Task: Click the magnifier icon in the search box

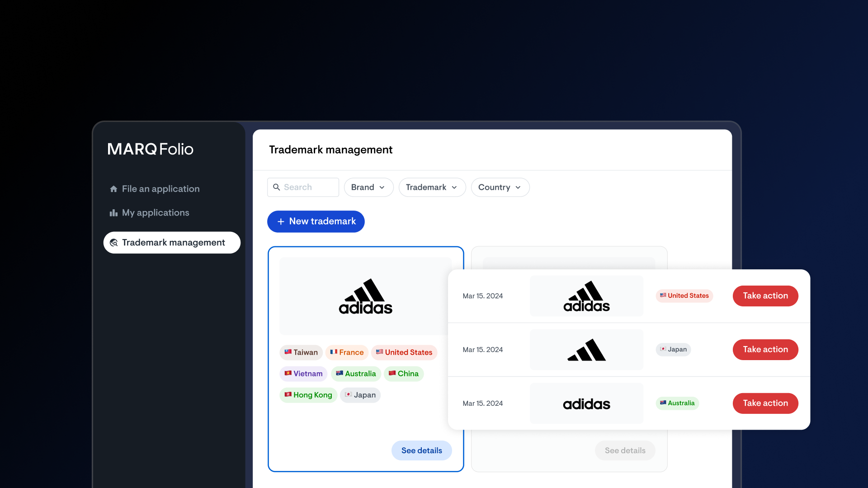Action: (277, 187)
